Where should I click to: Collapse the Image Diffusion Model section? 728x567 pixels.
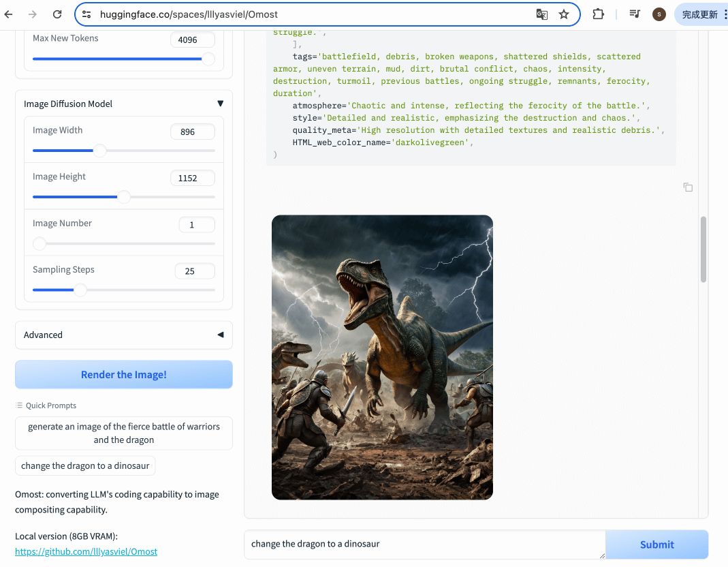coord(220,104)
